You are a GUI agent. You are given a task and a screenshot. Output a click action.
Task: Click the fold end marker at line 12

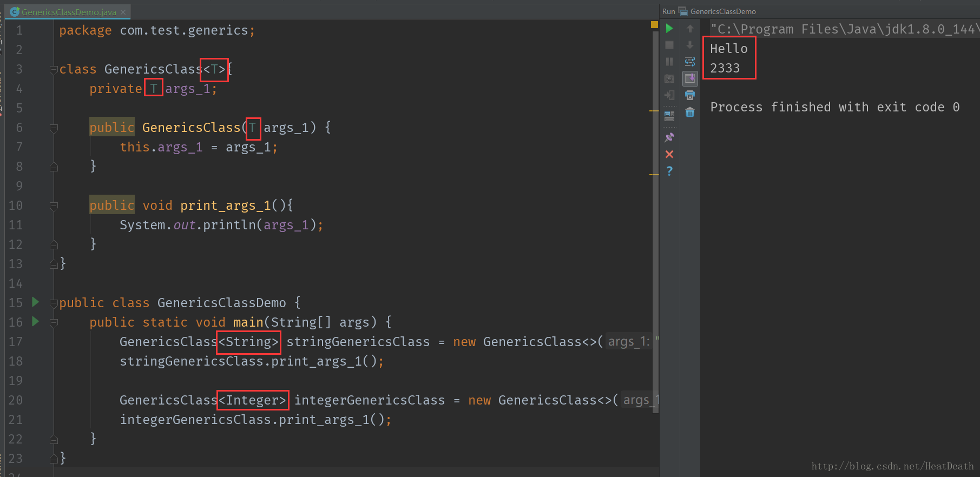54,244
